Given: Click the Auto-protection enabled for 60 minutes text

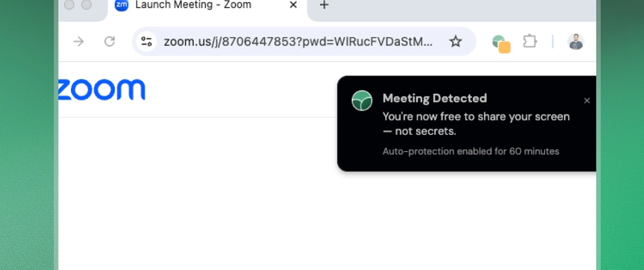Looking at the screenshot, I should click(471, 152).
